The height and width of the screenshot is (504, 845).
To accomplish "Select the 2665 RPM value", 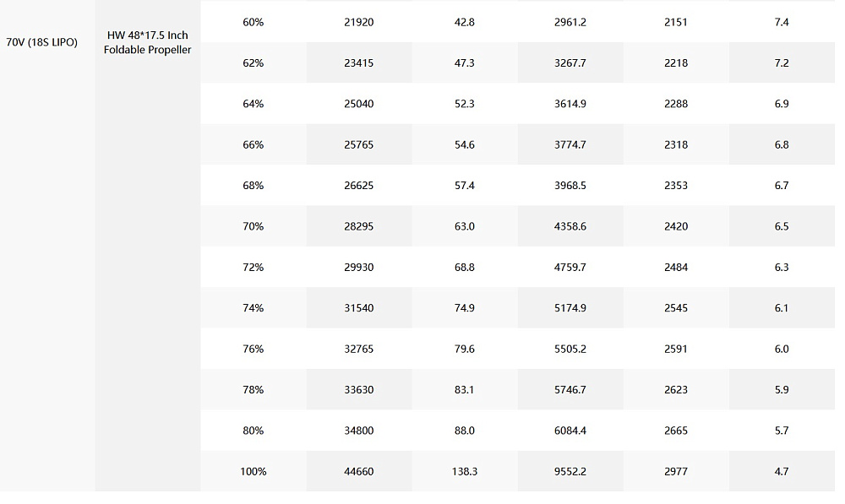I will tap(675, 431).
